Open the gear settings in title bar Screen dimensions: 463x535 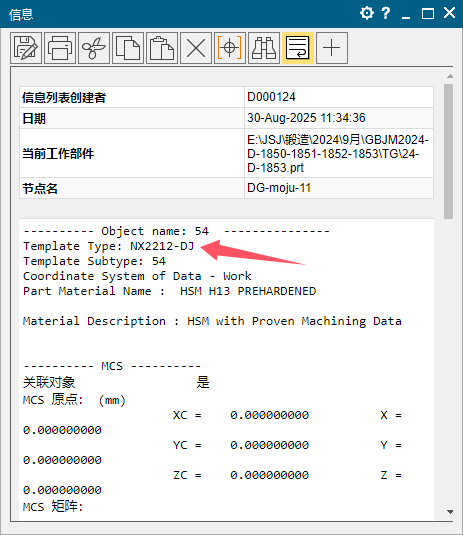367,13
